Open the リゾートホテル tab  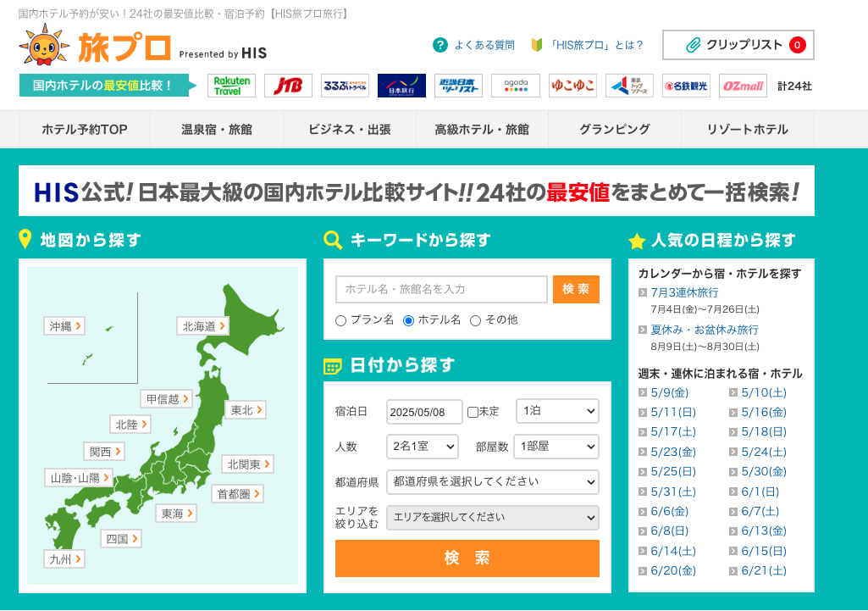(x=747, y=129)
